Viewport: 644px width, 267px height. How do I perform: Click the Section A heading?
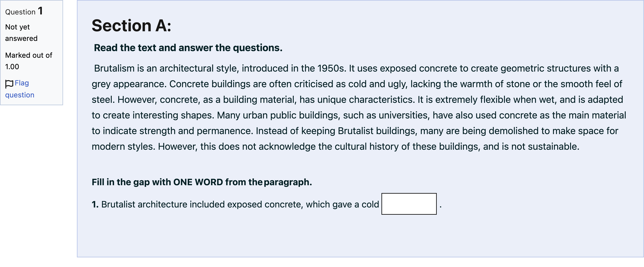(132, 26)
